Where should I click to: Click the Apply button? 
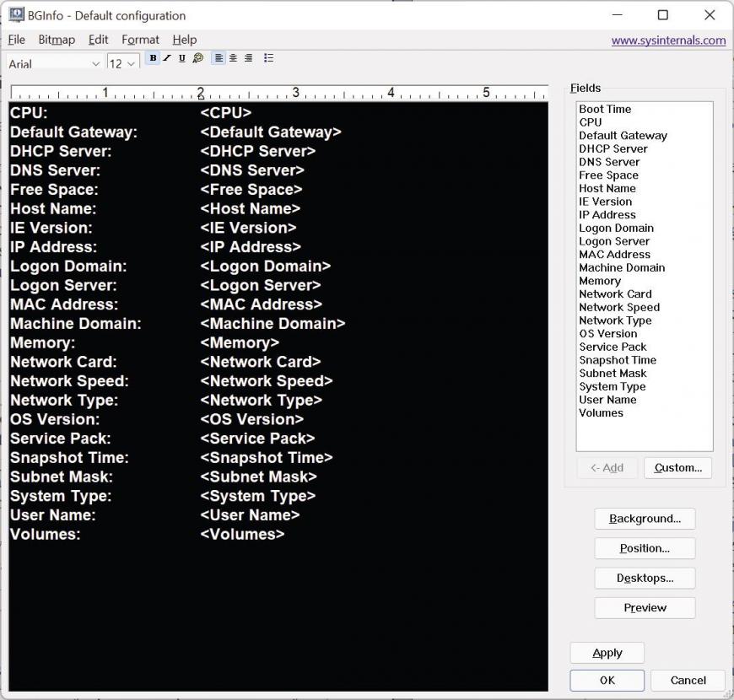(x=607, y=654)
